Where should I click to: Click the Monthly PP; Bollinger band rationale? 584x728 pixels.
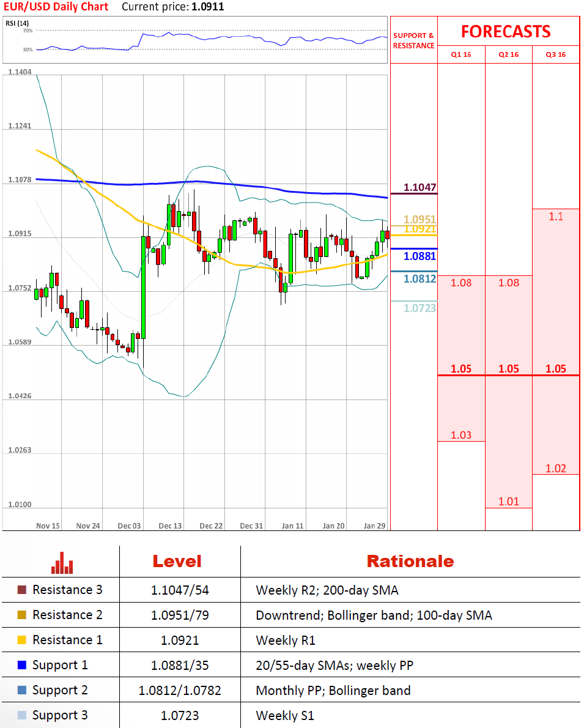coord(333,691)
